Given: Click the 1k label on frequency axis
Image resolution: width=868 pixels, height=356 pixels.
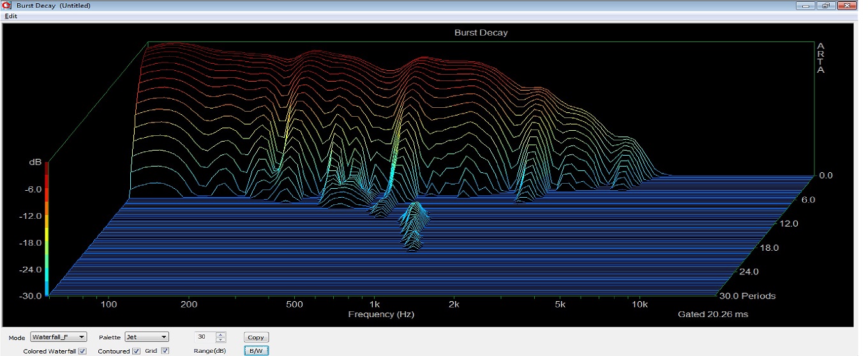Looking at the screenshot, I should [x=374, y=305].
